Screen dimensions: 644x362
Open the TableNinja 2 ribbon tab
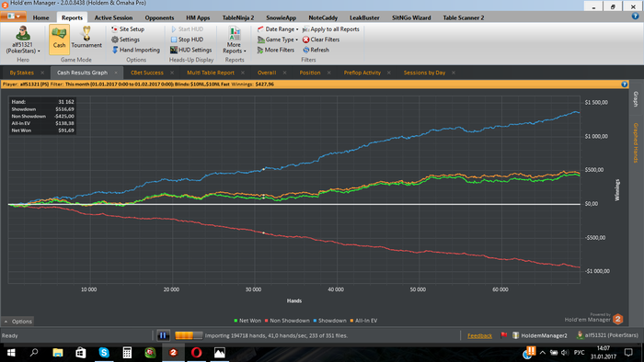pos(238,17)
